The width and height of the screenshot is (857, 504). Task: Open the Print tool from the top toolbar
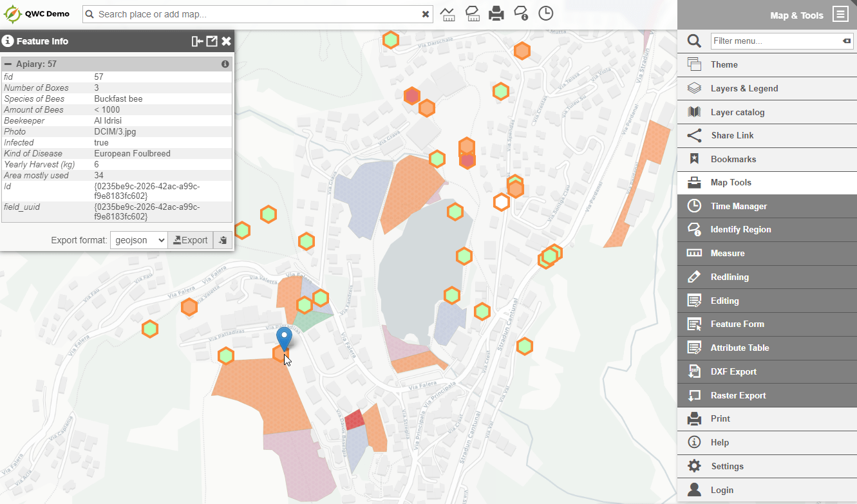496,13
